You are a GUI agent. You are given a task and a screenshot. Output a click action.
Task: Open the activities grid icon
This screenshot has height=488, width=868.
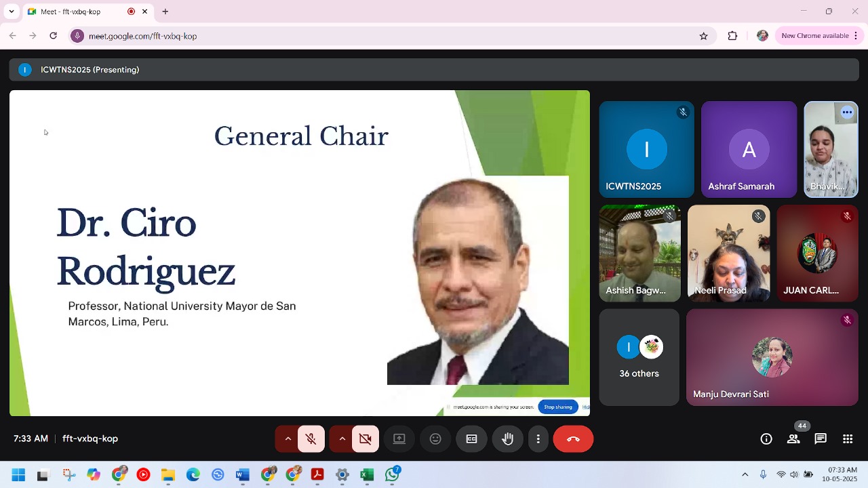[x=848, y=439]
